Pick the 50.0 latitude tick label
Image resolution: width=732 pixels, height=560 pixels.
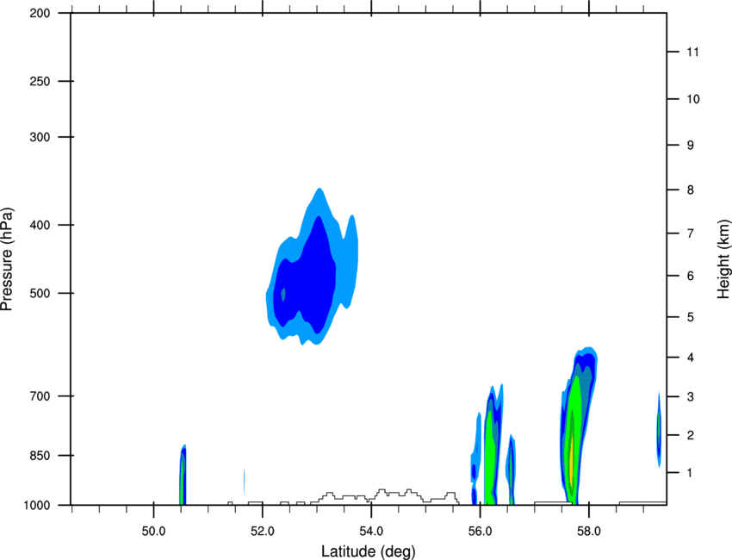[x=153, y=532]
